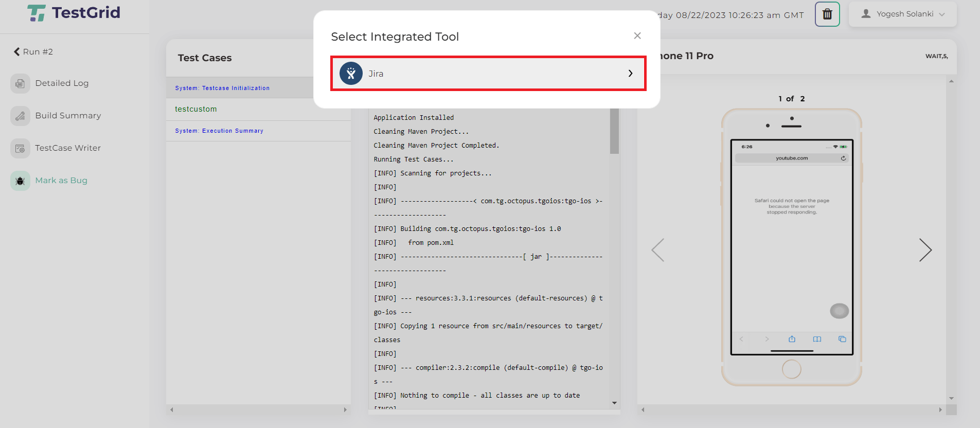Click the log panel scroll down arrow
Screen dimensions: 980x428
[x=614, y=403]
